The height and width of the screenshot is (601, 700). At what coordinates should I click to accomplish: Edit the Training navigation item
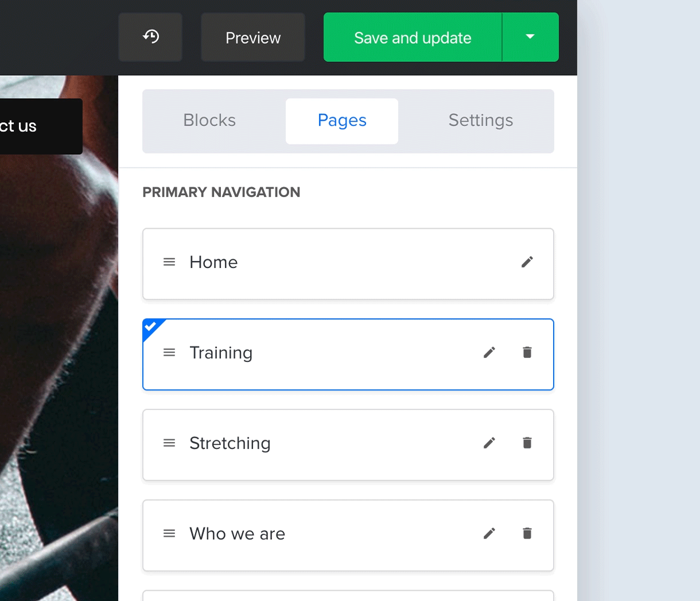pos(489,352)
